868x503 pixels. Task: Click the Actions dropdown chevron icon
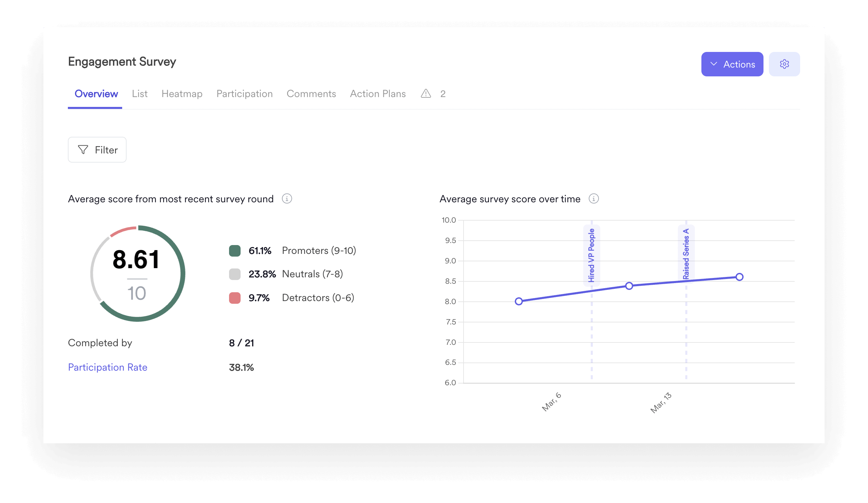point(714,64)
